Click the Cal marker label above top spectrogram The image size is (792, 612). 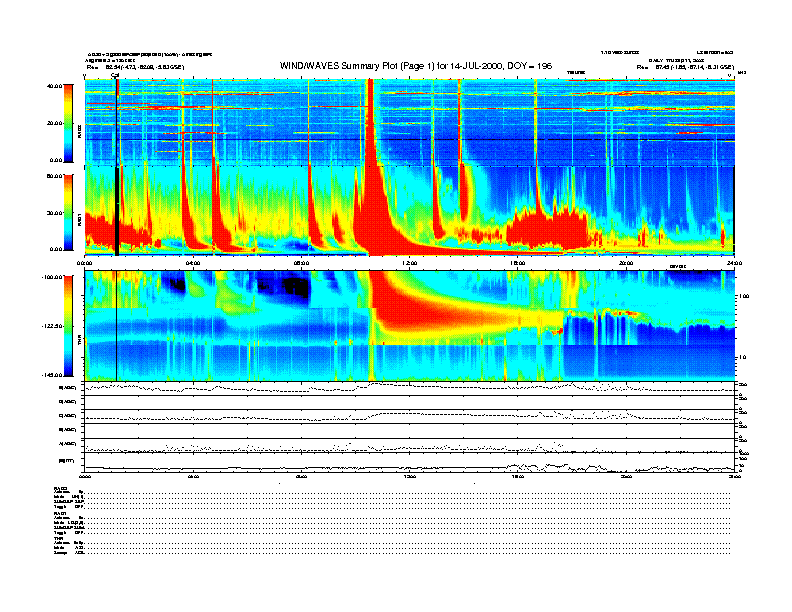click(x=115, y=75)
